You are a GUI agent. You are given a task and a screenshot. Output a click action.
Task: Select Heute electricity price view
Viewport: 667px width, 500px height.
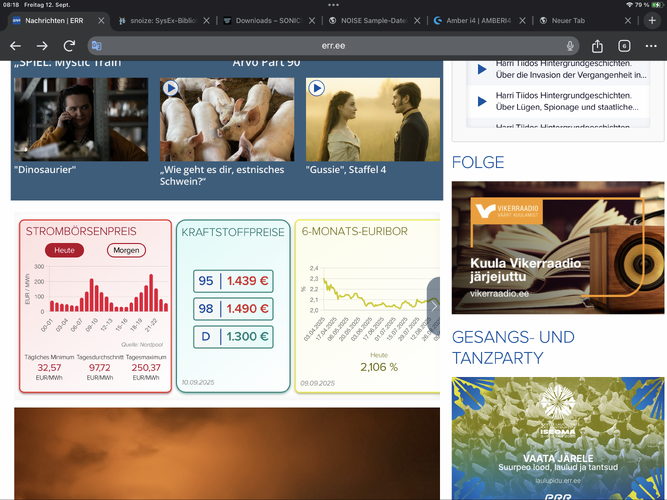pos(64,250)
